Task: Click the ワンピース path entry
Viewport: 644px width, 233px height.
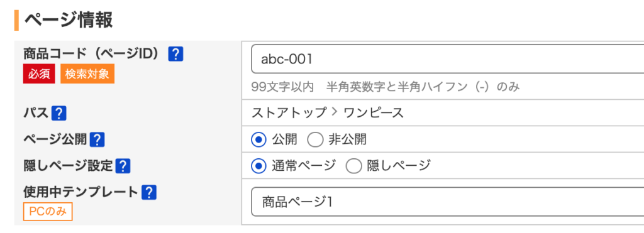Action: tap(374, 113)
